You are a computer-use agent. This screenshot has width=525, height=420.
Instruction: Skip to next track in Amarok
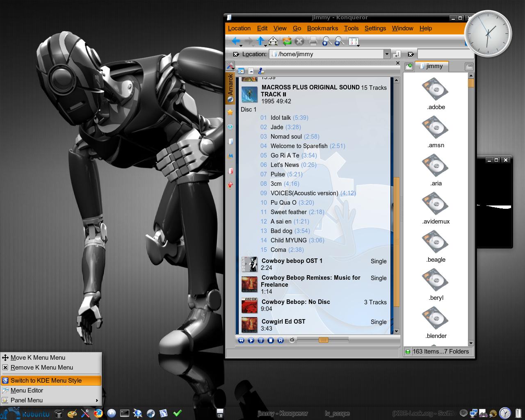click(x=281, y=340)
